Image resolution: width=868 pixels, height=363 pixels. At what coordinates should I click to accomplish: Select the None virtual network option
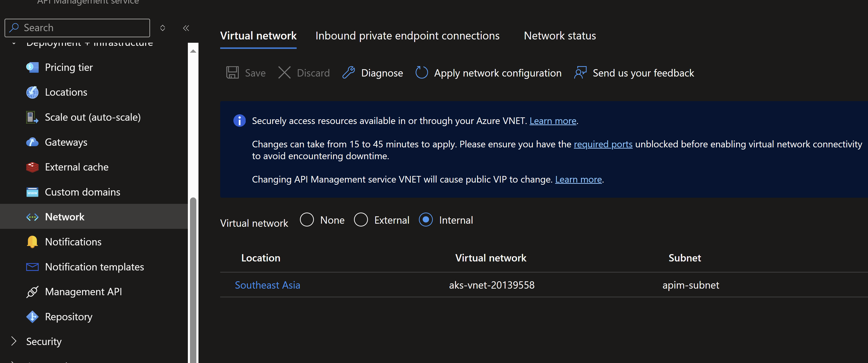(x=307, y=220)
